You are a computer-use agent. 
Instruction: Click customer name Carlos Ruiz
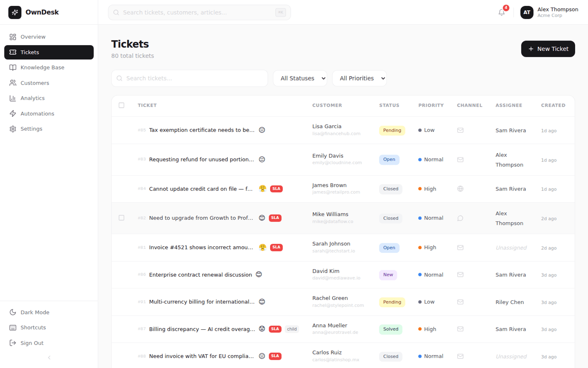[x=327, y=353]
